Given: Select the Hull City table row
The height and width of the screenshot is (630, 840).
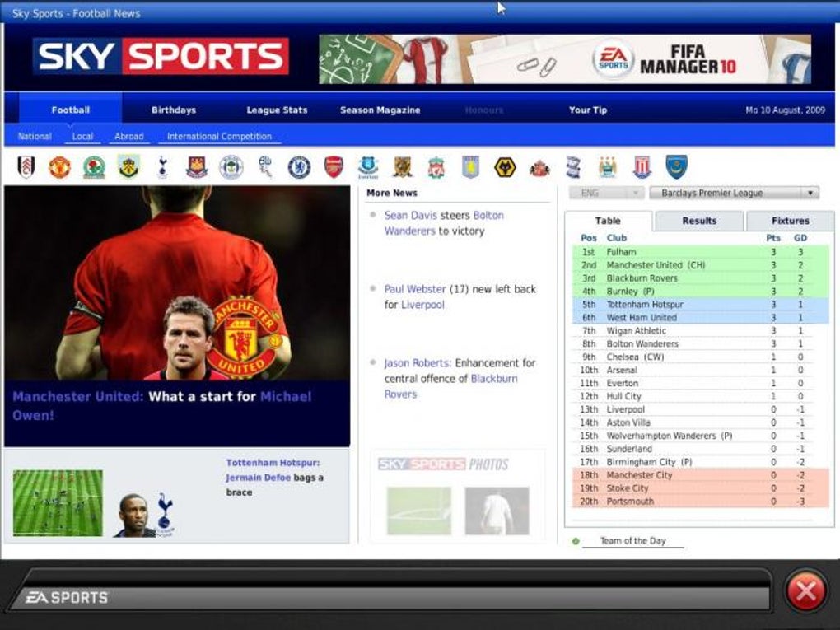Looking at the screenshot, I should pyautogui.click(x=701, y=396).
